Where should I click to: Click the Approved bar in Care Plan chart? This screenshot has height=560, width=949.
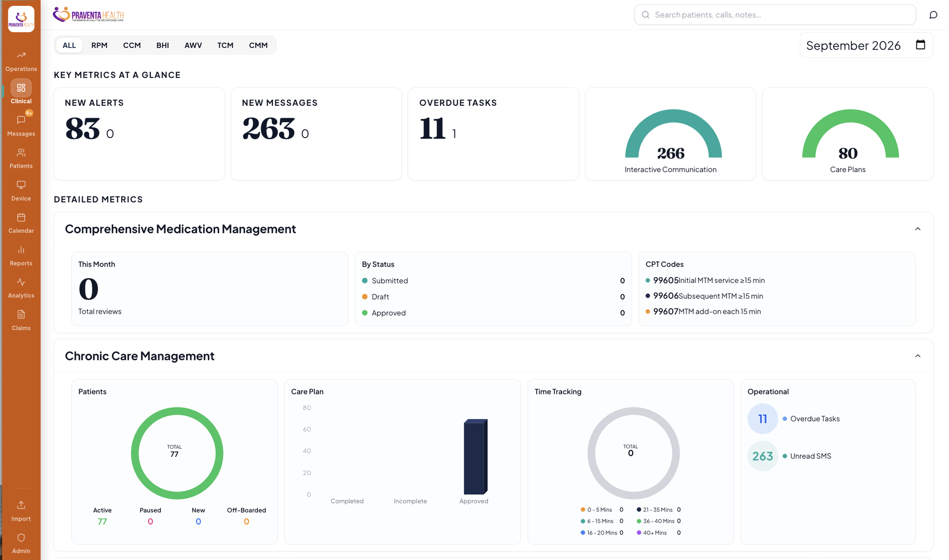point(475,457)
